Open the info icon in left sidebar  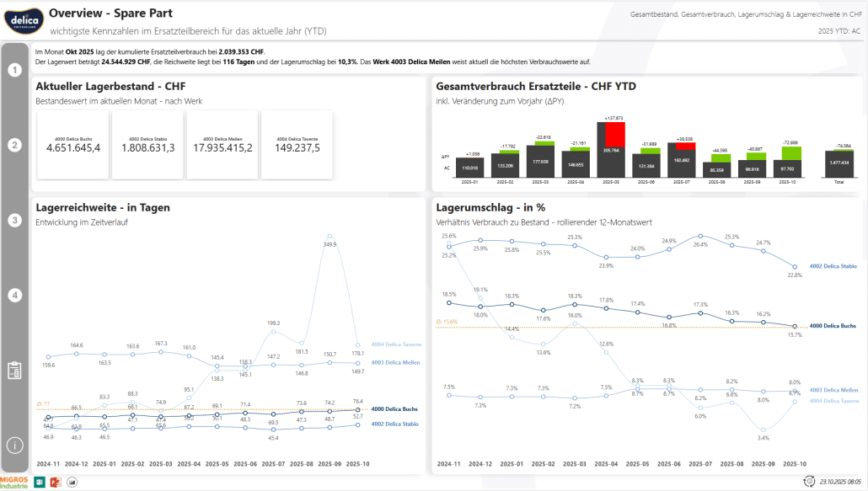point(14,446)
